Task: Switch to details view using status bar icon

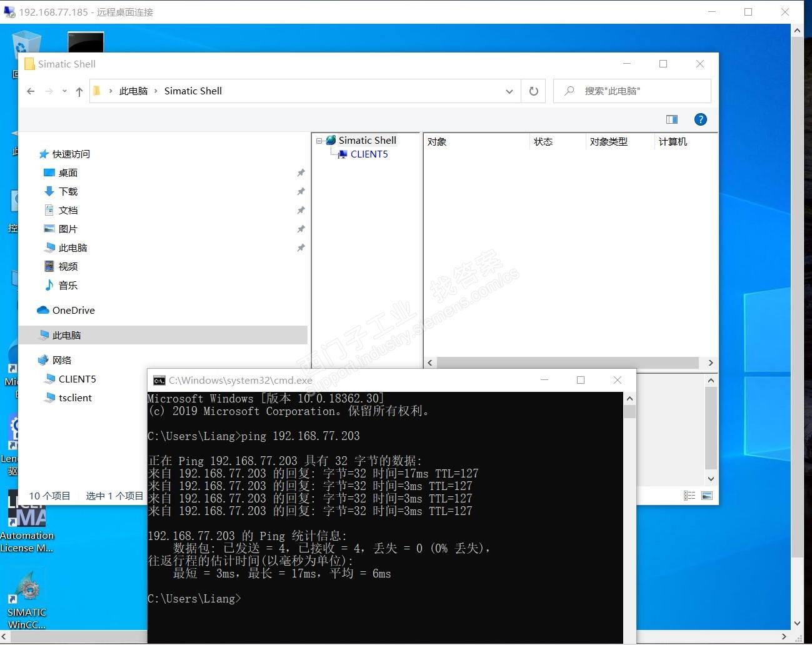Action: (x=689, y=496)
